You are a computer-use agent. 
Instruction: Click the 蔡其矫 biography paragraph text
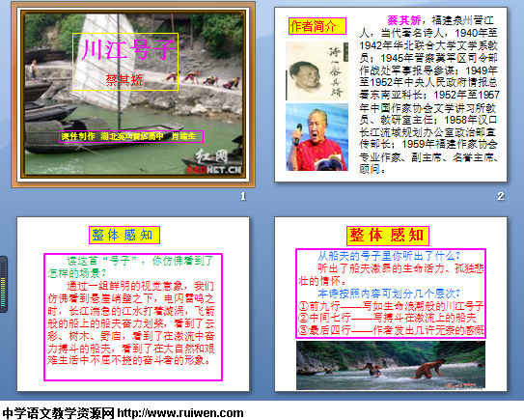coord(429,95)
